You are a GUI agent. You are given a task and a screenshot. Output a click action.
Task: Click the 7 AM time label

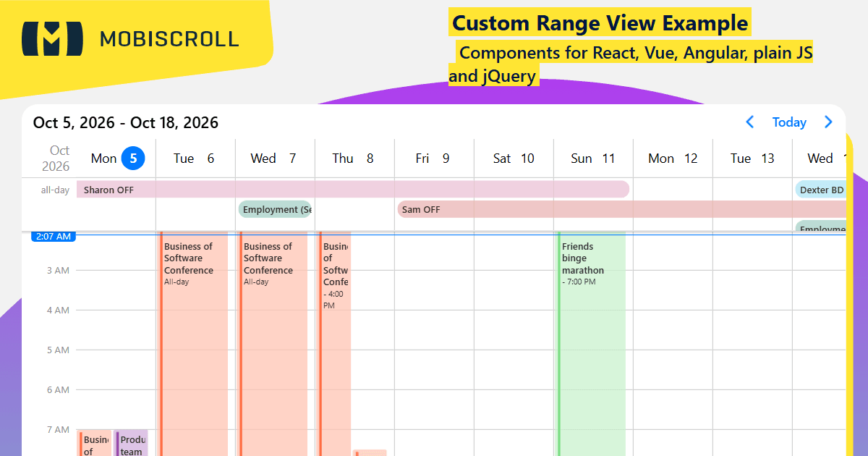pos(59,430)
